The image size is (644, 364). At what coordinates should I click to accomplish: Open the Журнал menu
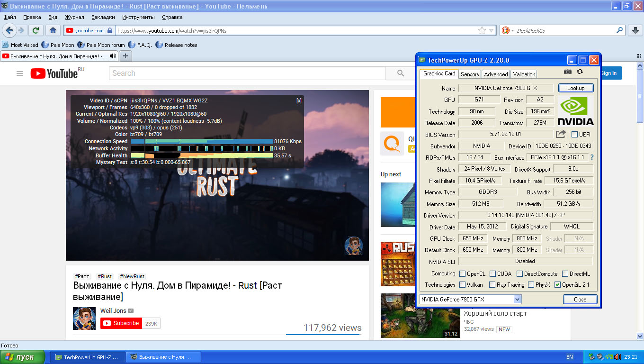(74, 17)
